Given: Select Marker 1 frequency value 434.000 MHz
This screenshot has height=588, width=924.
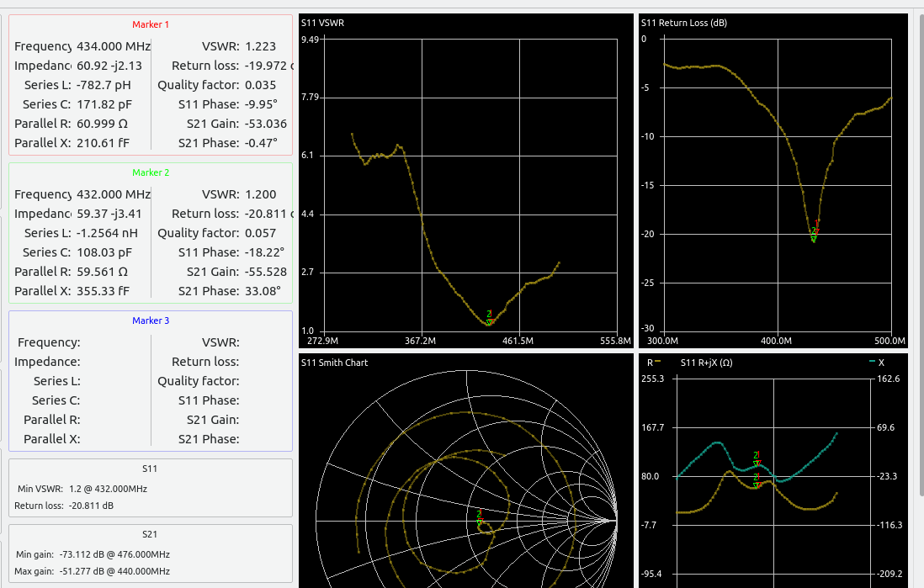Looking at the screenshot, I should click(x=114, y=46).
